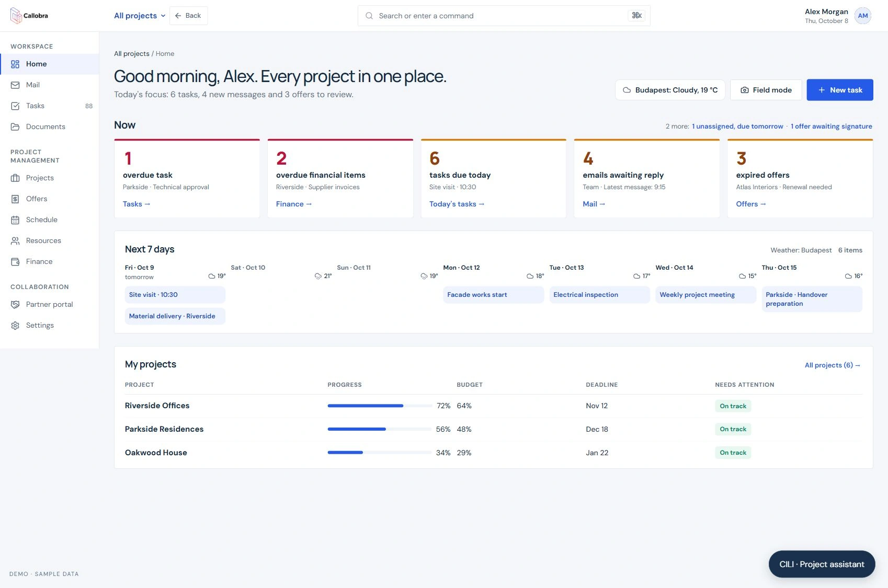Viewport: 888px width, 588px height.
Task: Click the Callobra logo icon
Action: 16,16
